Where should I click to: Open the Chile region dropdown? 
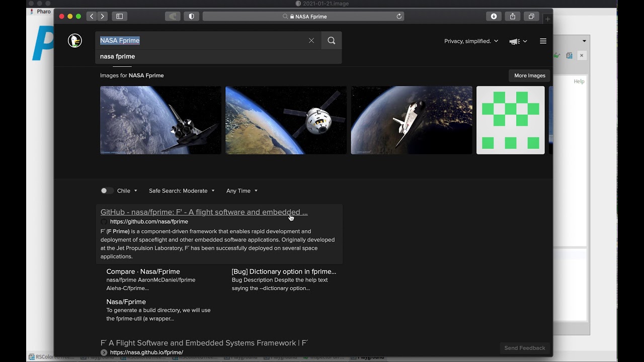(127, 191)
